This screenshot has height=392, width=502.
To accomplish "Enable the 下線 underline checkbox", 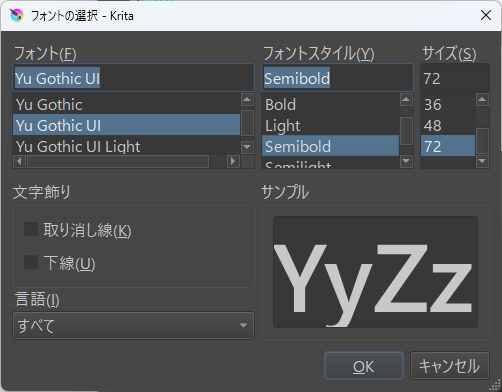I will click(31, 262).
